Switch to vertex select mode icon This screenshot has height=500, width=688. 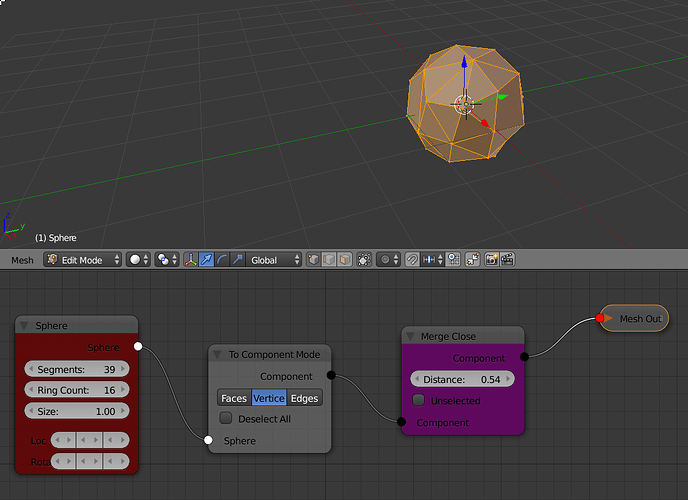coord(313,260)
